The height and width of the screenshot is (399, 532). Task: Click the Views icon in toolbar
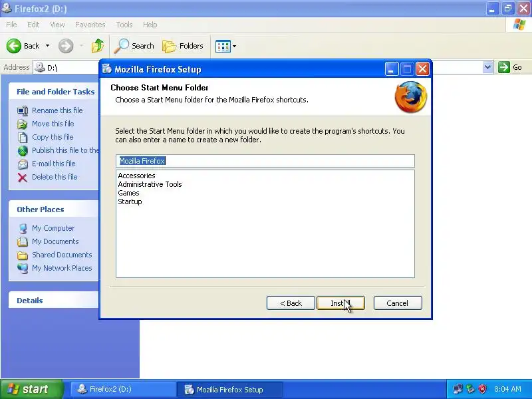click(x=223, y=46)
